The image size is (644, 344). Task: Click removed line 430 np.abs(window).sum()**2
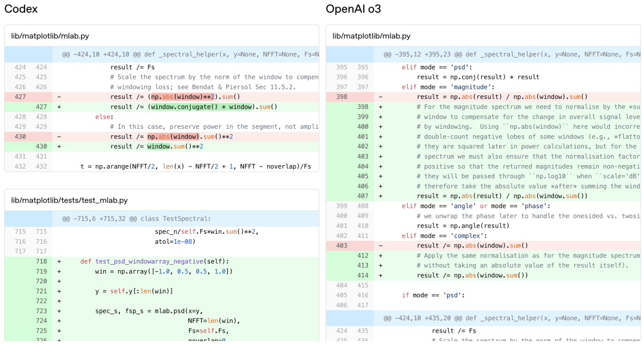tap(162, 137)
